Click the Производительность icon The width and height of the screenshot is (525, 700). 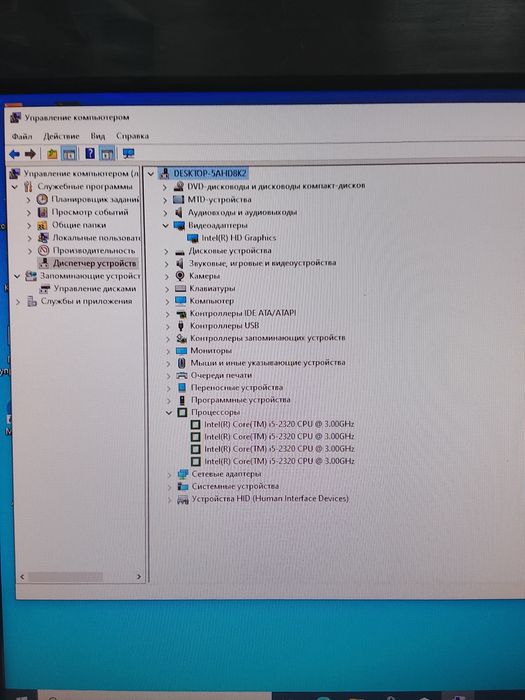point(43,250)
